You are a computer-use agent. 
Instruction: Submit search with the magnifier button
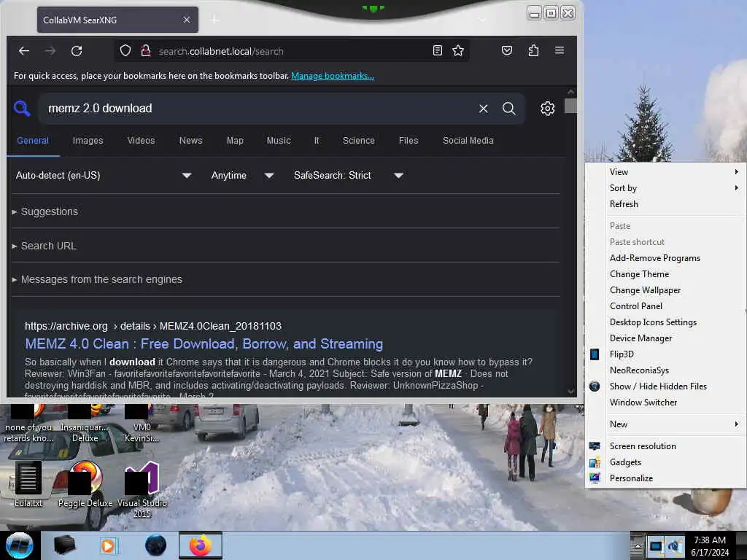coord(508,109)
